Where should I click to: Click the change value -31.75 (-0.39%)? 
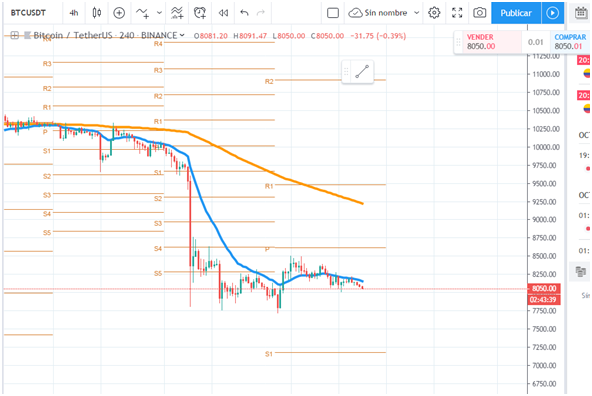coord(378,36)
